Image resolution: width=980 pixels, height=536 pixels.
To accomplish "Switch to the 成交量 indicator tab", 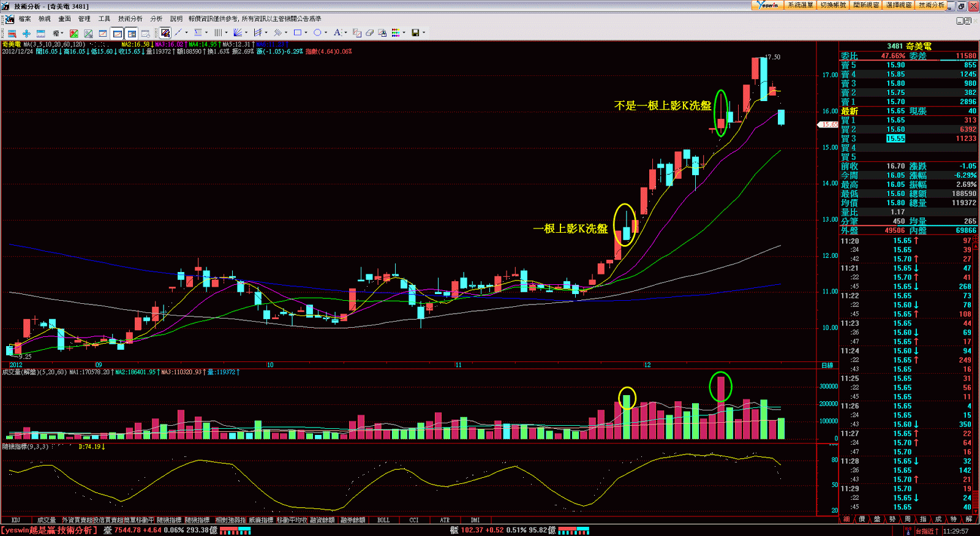I will (x=47, y=520).
